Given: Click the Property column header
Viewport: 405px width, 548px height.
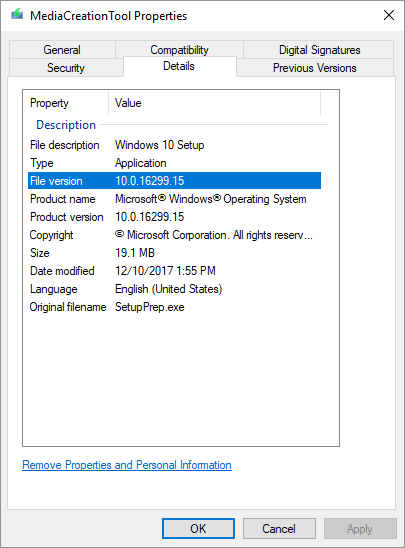Looking at the screenshot, I should tap(66, 103).
